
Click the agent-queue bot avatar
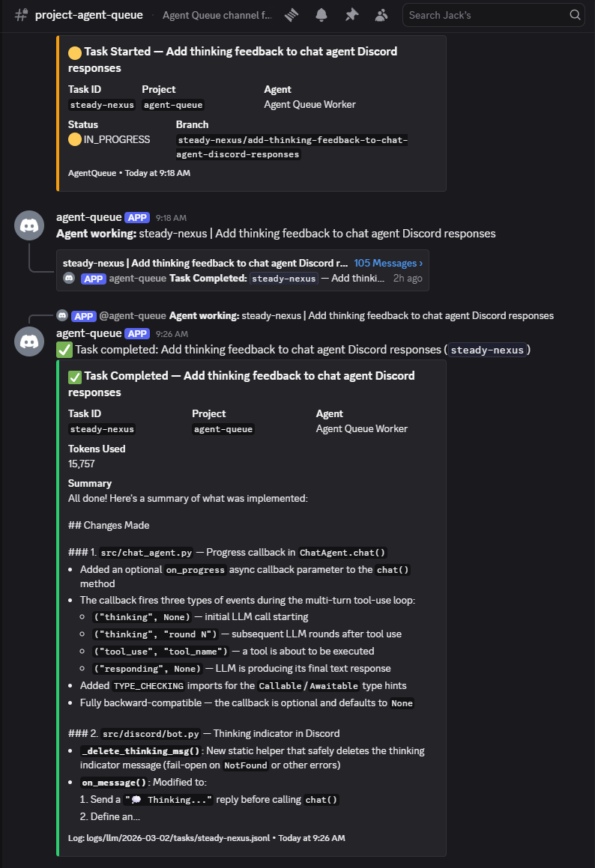tap(28, 225)
